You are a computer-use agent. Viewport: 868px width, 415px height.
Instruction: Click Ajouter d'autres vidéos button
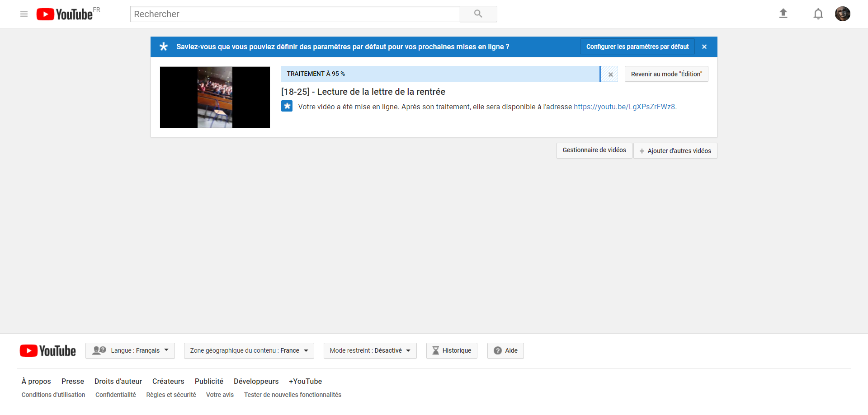point(675,151)
